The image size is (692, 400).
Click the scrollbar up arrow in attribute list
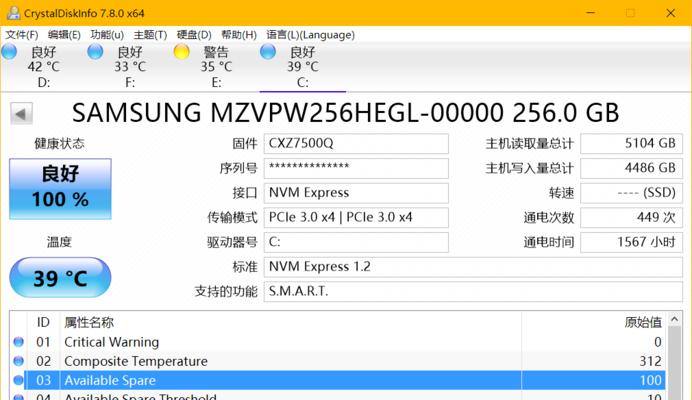(674, 319)
